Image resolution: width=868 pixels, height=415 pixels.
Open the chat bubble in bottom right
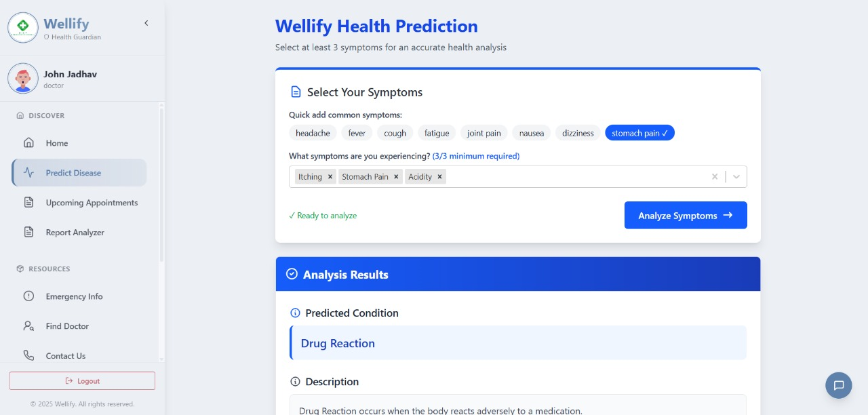[838, 385]
